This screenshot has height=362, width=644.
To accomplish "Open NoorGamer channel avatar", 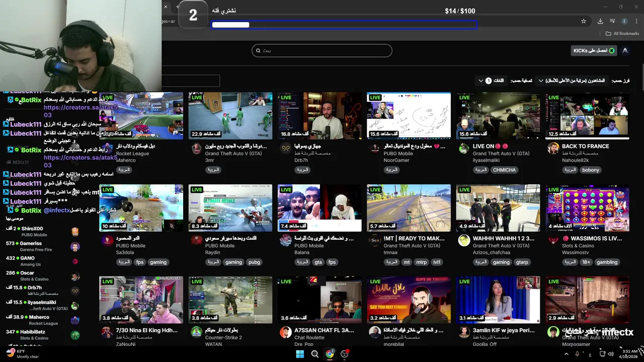I will click(375, 148).
